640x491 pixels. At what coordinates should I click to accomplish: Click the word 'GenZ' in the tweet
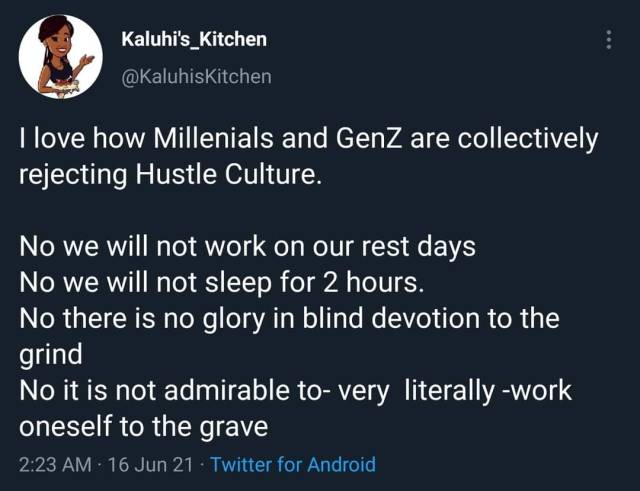(369, 139)
